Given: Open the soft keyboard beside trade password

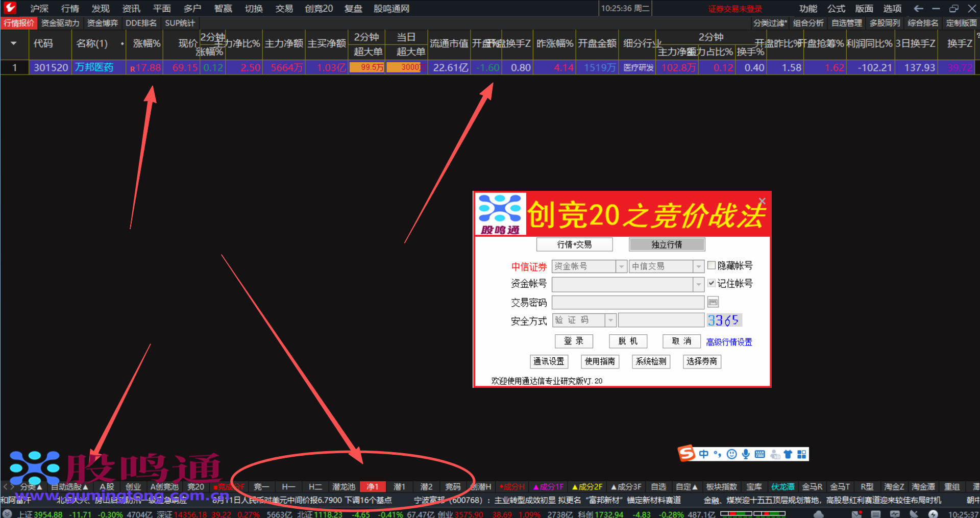Looking at the screenshot, I should point(713,302).
